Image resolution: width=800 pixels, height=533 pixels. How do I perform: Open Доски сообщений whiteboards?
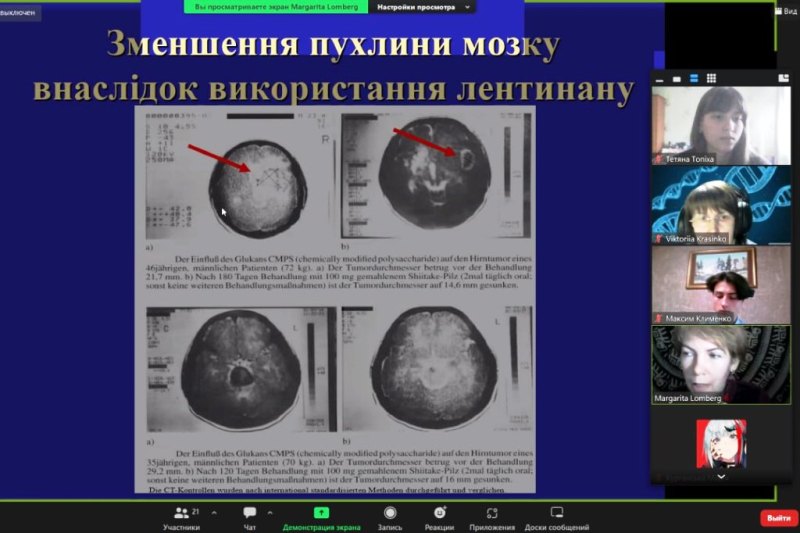click(x=557, y=518)
